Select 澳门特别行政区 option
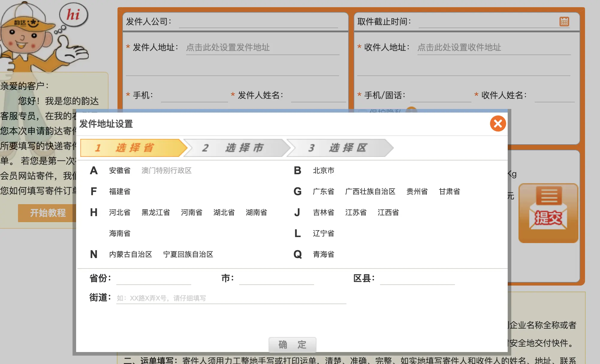 tap(166, 171)
